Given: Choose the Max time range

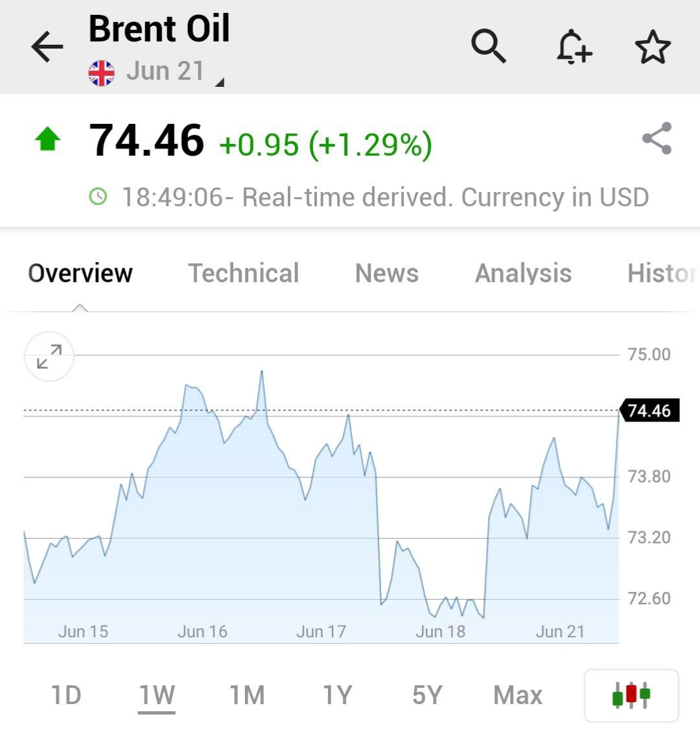Looking at the screenshot, I should point(518,695).
